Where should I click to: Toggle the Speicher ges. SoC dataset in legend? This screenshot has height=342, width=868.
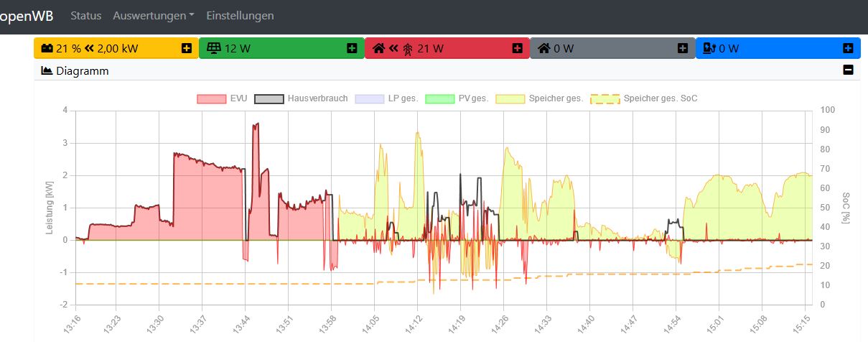click(x=643, y=98)
